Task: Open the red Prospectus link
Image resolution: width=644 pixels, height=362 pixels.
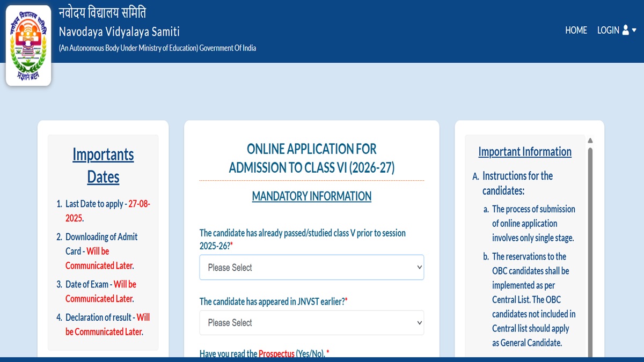Action: (276, 354)
